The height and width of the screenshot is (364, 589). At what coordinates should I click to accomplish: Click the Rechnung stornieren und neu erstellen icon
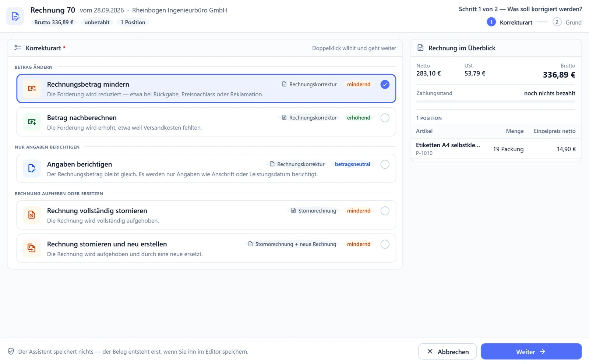coord(32,248)
